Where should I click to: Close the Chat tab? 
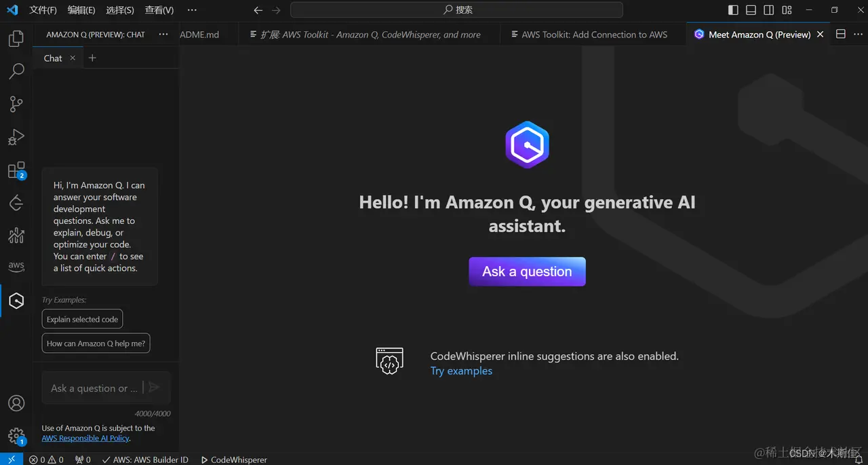point(73,58)
